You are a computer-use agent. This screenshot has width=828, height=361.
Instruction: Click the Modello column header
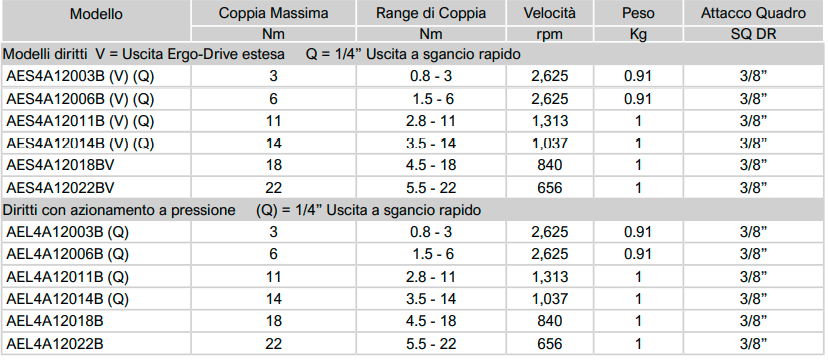[x=96, y=14]
